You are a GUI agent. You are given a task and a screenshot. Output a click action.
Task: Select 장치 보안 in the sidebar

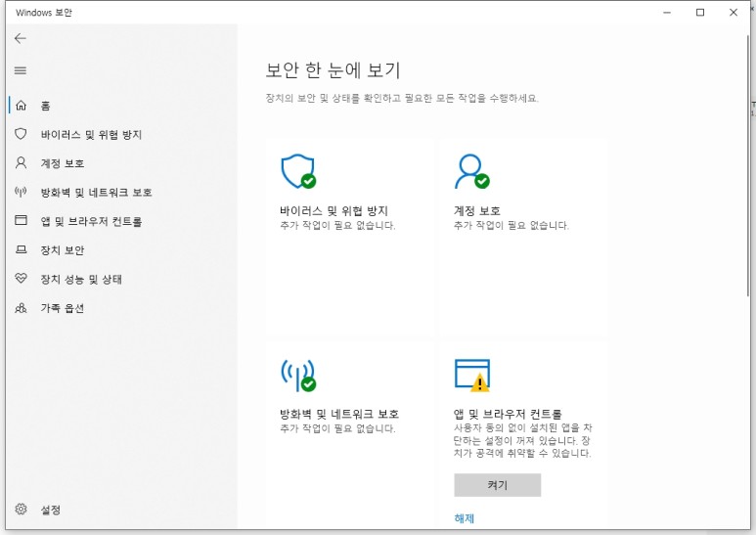coord(63,250)
